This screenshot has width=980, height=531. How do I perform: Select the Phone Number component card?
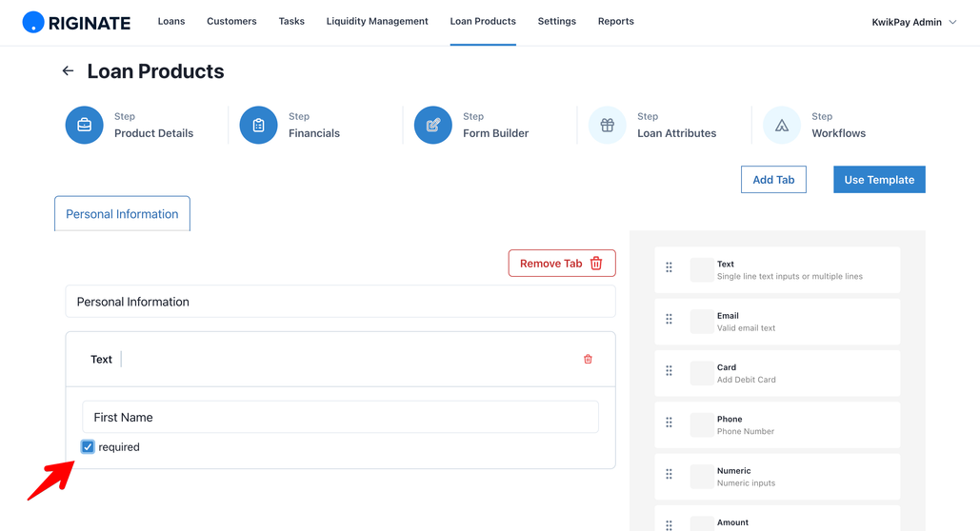coord(777,424)
